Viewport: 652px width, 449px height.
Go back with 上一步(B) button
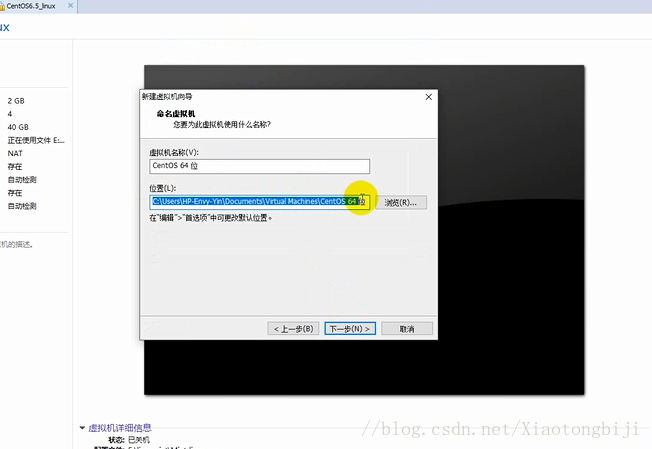point(293,328)
